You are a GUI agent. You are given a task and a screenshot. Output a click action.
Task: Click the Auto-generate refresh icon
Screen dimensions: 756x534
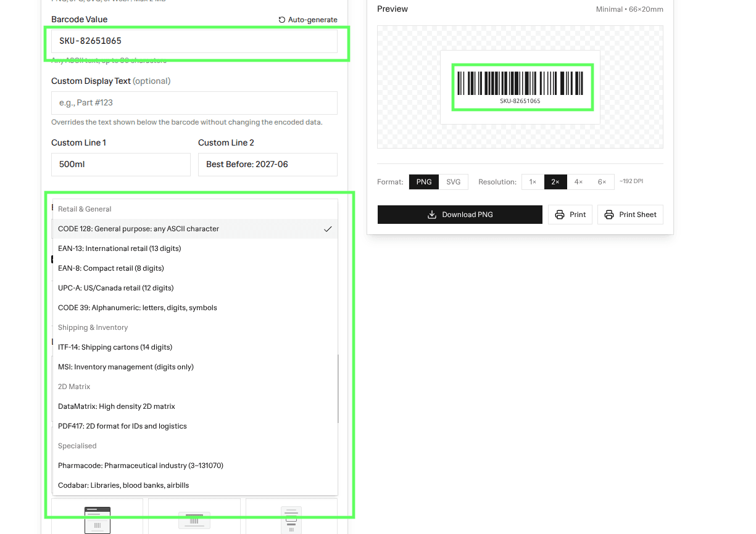pos(282,20)
